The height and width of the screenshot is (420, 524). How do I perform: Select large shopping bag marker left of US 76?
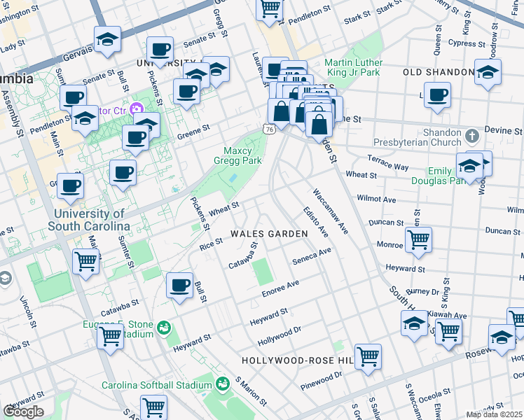pos(281,113)
